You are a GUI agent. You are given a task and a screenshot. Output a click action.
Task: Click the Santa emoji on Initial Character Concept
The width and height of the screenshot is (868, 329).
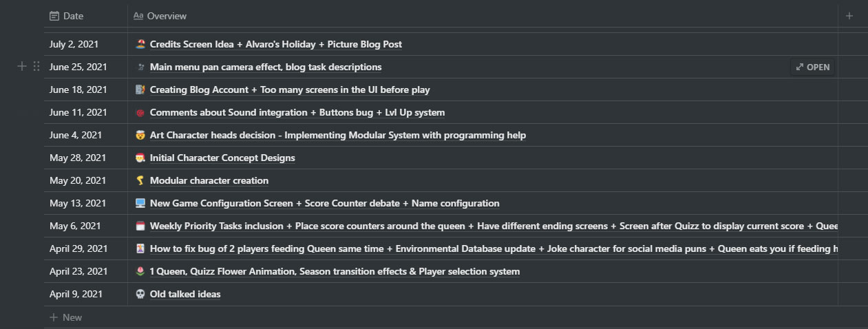140,158
